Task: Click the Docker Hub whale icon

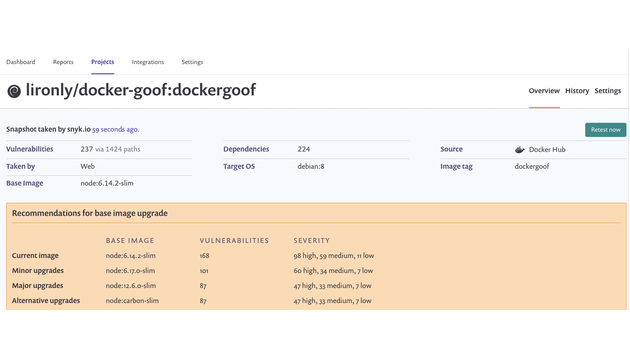Action: [x=520, y=149]
